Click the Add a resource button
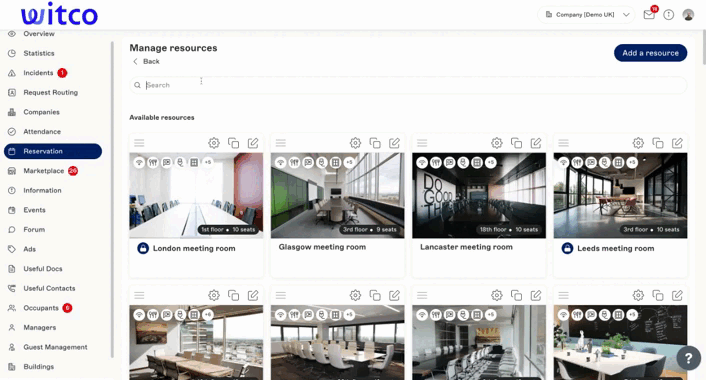This screenshot has width=706, height=380. pos(650,53)
